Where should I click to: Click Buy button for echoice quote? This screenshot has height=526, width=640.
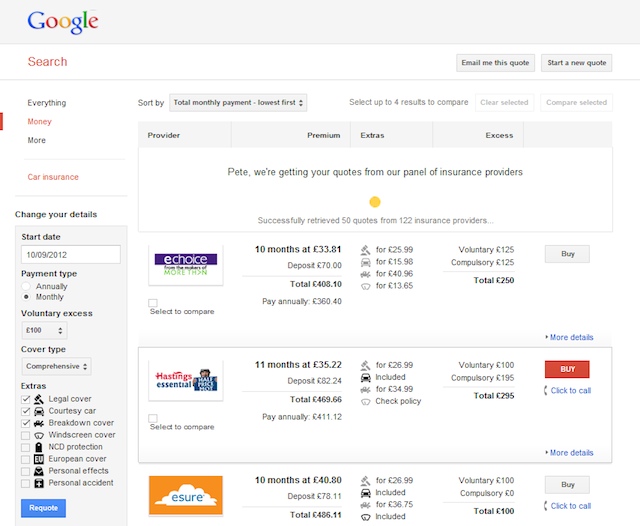567,254
